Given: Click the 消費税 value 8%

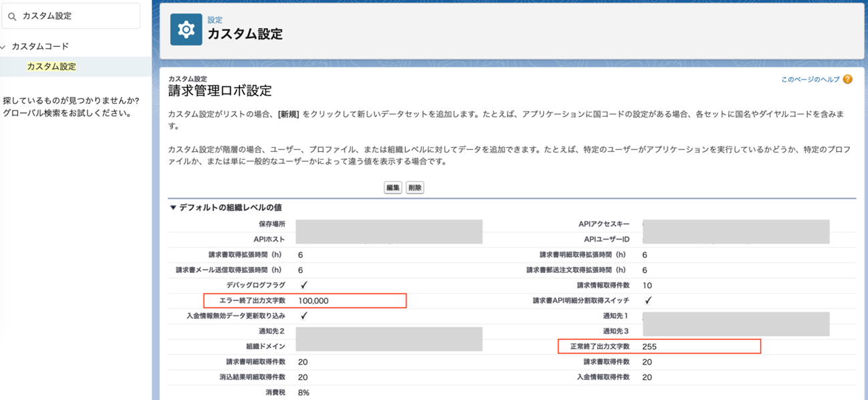Looking at the screenshot, I should [x=304, y=393].
